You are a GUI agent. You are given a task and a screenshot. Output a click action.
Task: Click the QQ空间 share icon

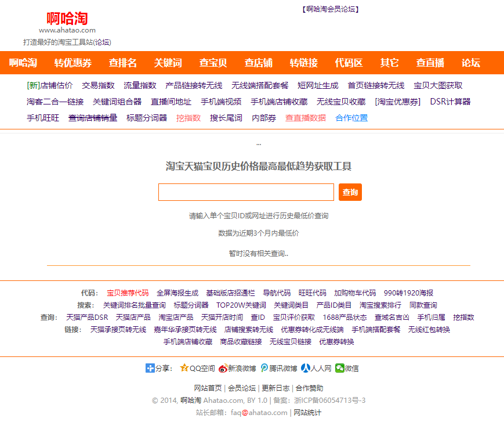(x=184, y=368)
